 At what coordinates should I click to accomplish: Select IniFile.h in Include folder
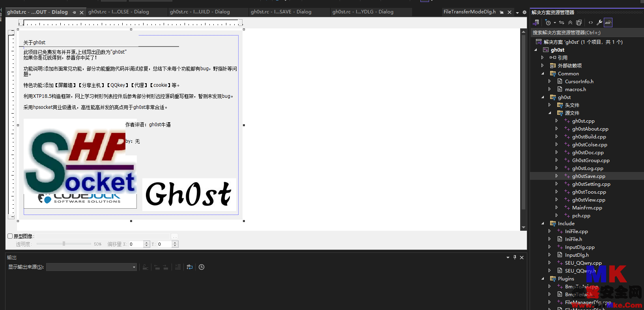573,239
